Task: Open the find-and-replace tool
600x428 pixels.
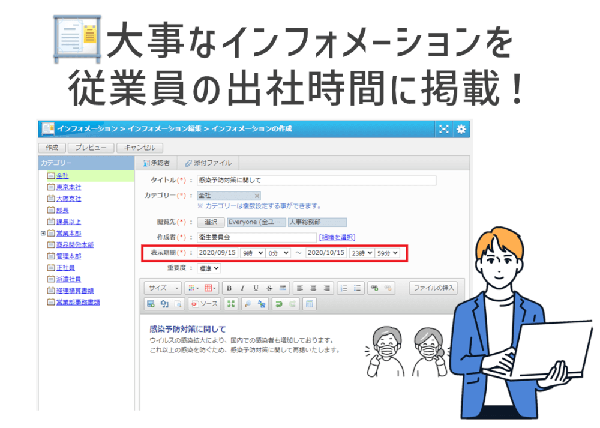Action: 261,304
